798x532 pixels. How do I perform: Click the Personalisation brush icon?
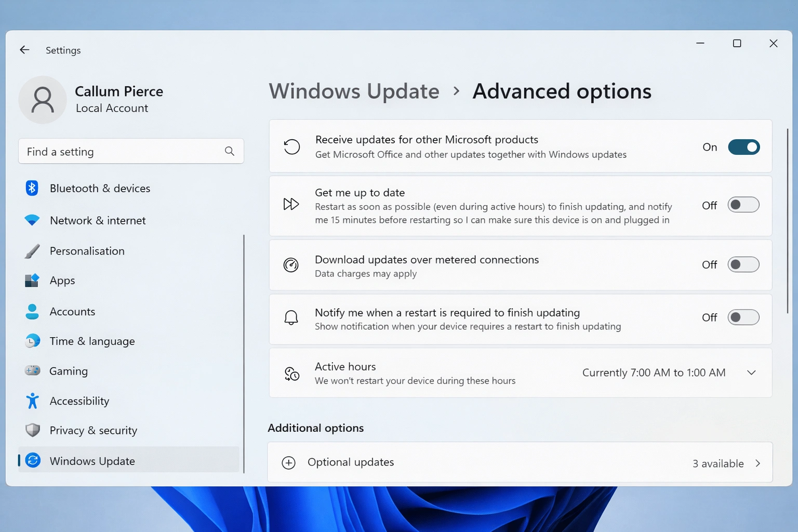point(32,250)
